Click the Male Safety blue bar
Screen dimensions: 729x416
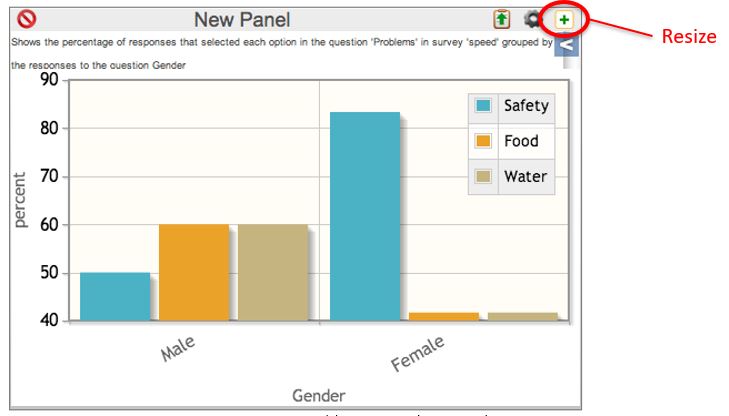[115, 297]
